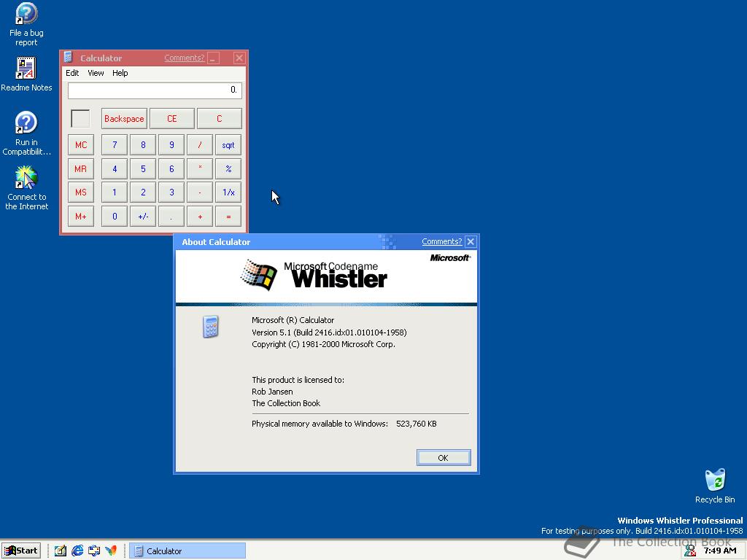
Task: Click the Backspace button
Action: pos(124,119)
